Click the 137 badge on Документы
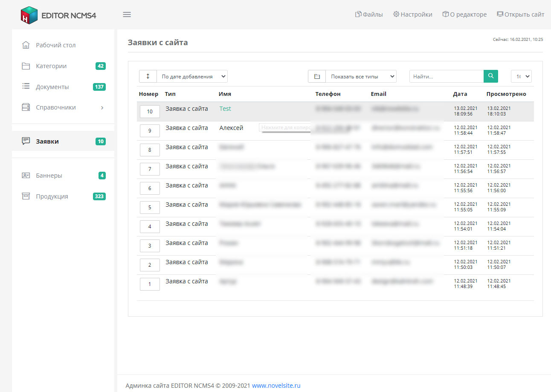Viewport: 551px width, 392px height. click(x=99, y=87)
